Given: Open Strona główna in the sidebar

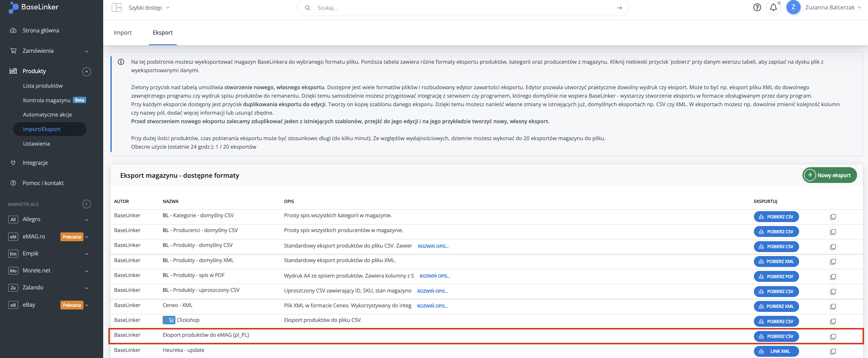Looking at the screenshot, I should coord(41,30).
